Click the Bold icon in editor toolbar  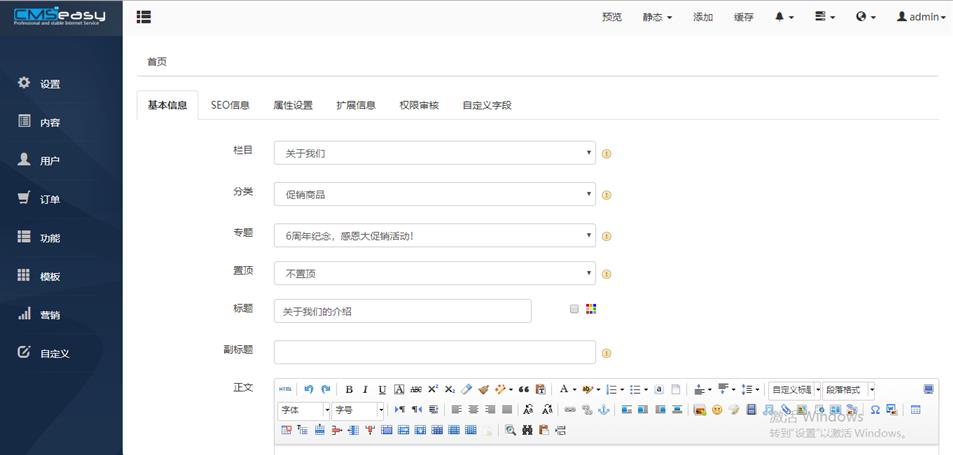[x=349, y=390]
